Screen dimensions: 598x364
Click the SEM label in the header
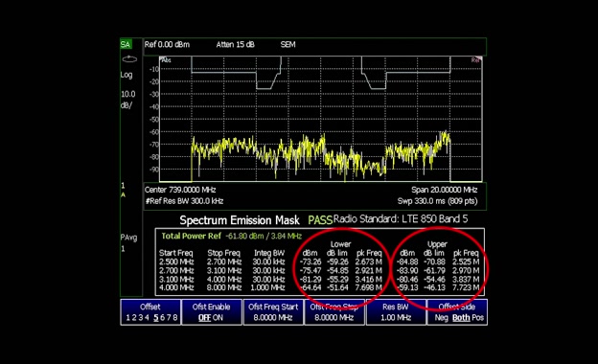point(287,45)
